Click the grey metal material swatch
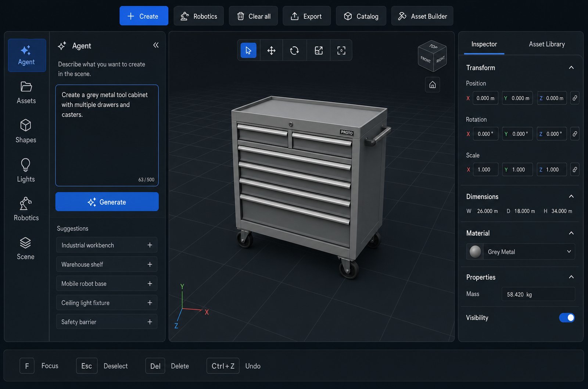This screenshot has width=588, height=389. (475, 251)
